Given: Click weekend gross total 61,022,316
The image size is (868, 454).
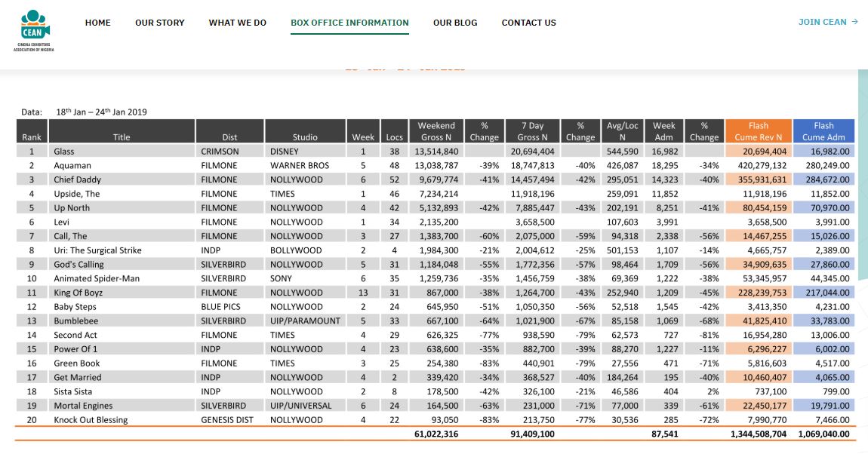Looking at the screenshot, I should pos(436,434).
